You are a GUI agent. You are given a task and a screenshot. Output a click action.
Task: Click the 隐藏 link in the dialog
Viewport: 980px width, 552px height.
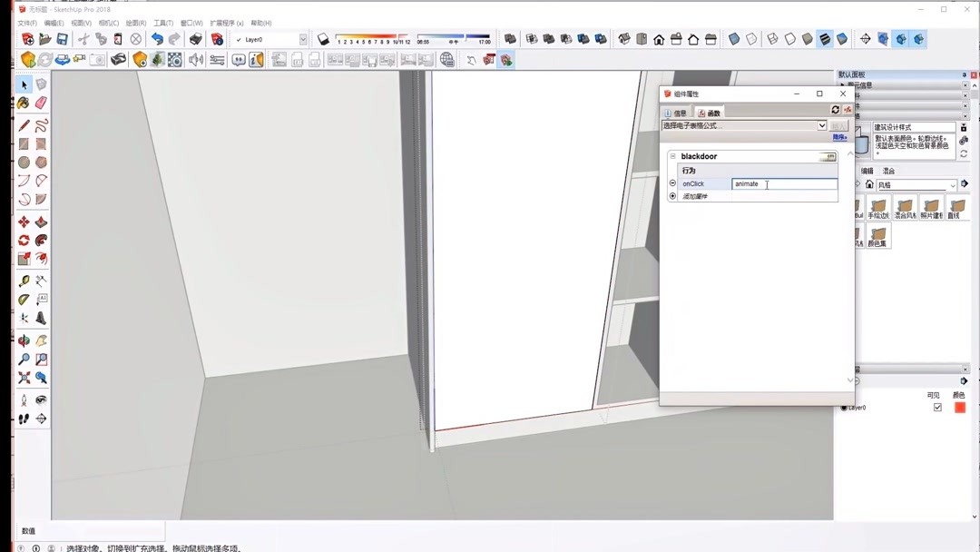tap(840, 138)
